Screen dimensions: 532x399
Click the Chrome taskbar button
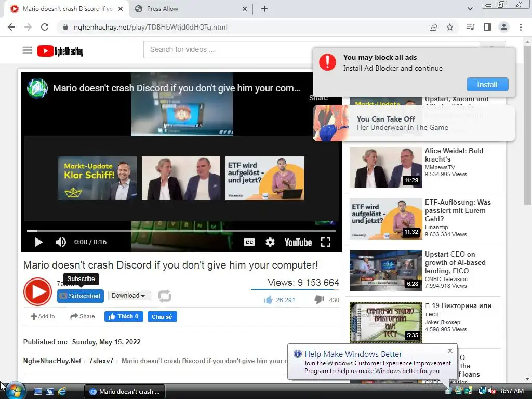tap(125, 392)
